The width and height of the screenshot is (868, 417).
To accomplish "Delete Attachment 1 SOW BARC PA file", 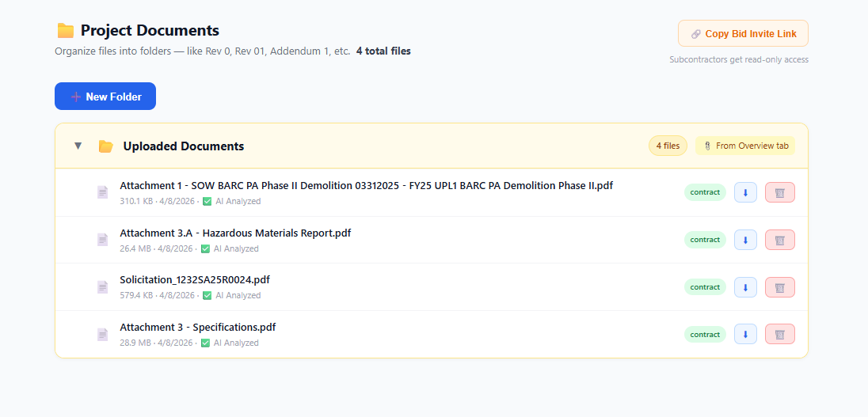I will 779,192.
